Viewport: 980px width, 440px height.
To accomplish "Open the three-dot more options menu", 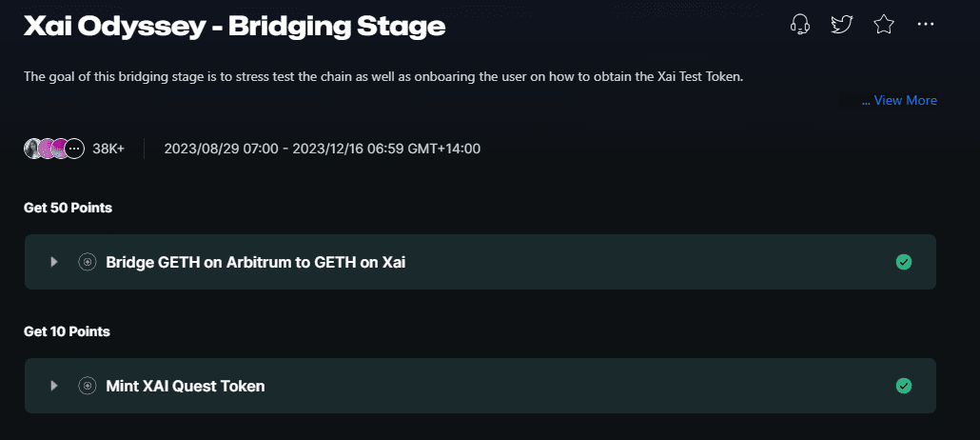I will point(926,25).
